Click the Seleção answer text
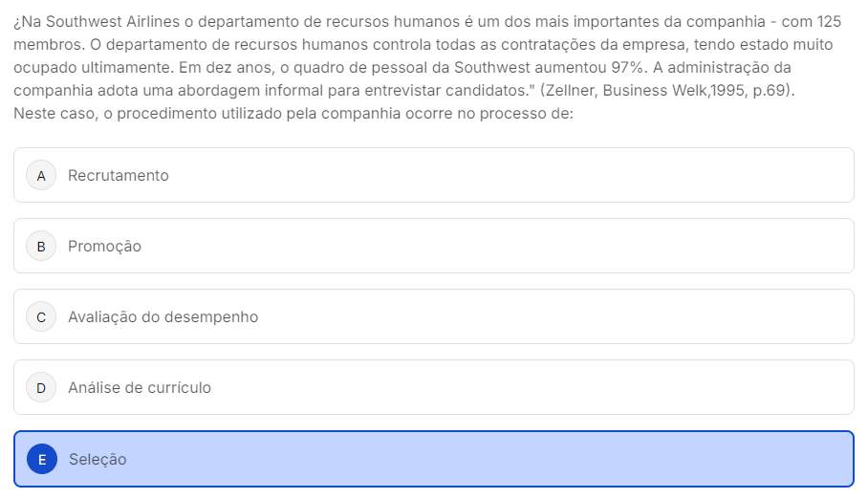Screen dimensions: 868x499 click(x=98, y=459)
